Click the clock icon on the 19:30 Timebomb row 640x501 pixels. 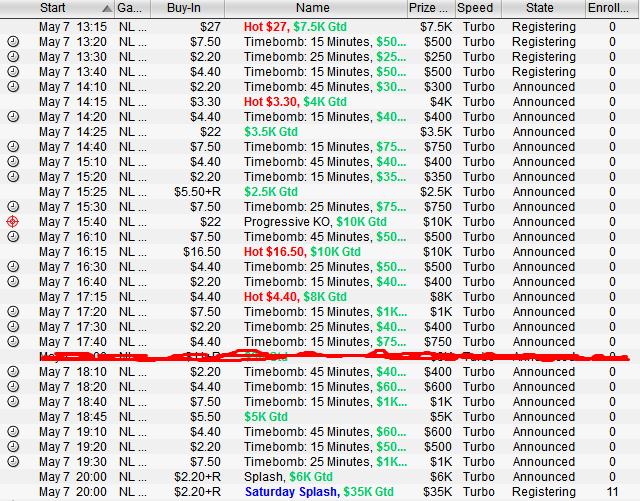[x=13, y=462]
